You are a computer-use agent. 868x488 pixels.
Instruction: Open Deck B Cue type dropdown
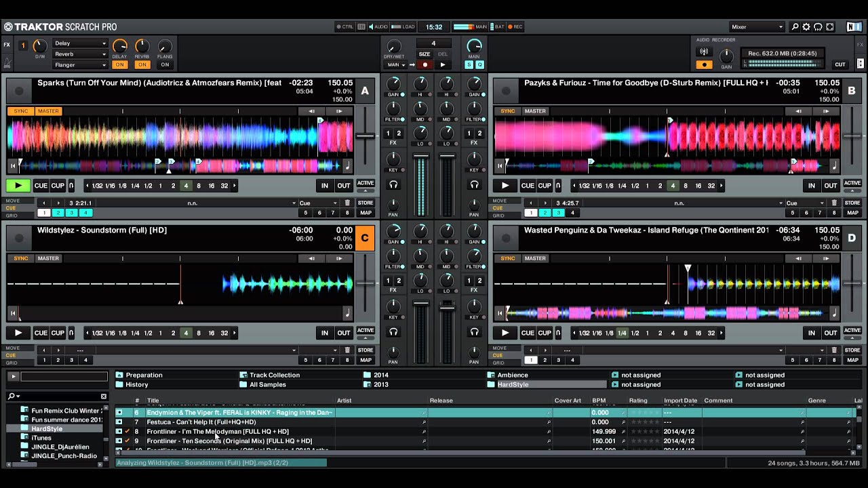(805, 203)
